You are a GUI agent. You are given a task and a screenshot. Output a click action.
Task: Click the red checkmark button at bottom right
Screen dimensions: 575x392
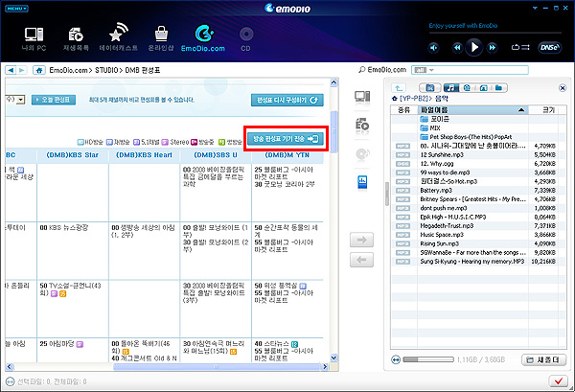point(558,381)
